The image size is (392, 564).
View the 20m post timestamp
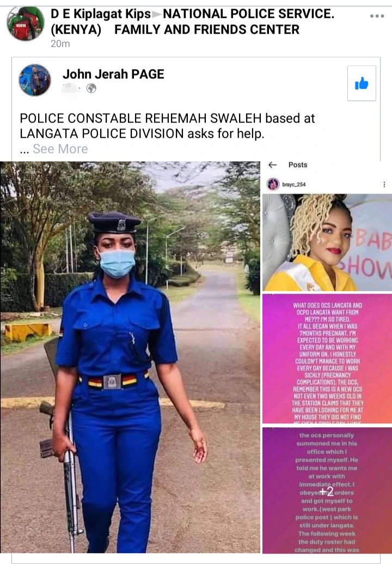coord(60,44)
